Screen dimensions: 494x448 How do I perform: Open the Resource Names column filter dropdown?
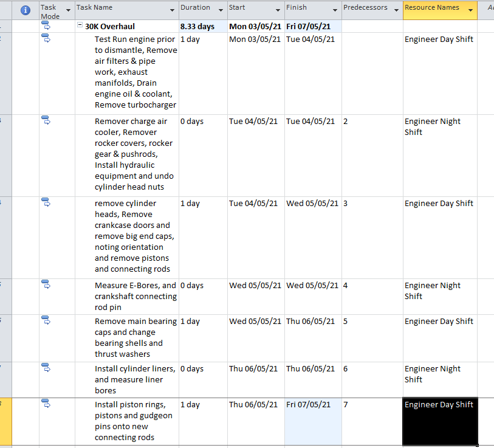point(470,9)
